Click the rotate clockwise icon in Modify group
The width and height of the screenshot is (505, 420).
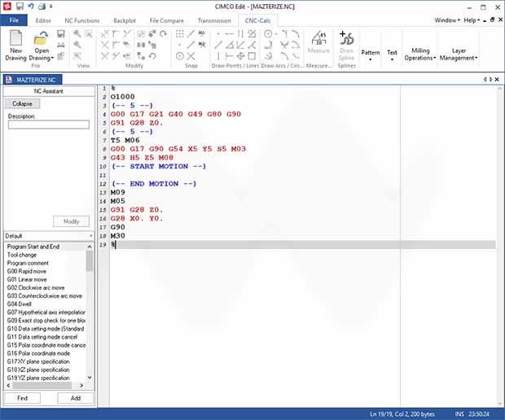(x=163, y=34)
